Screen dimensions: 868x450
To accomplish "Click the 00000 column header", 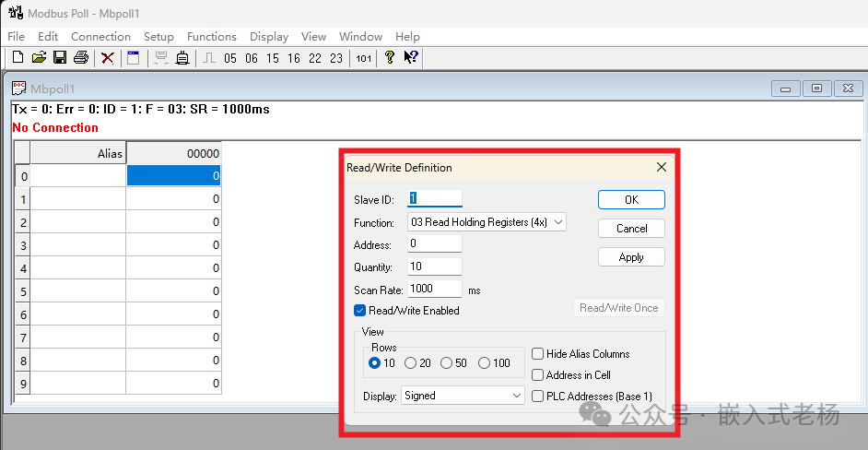I will [x=174, y=153].
